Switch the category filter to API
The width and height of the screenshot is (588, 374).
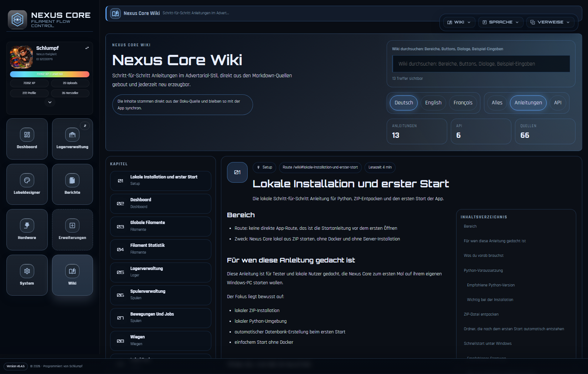558,103
